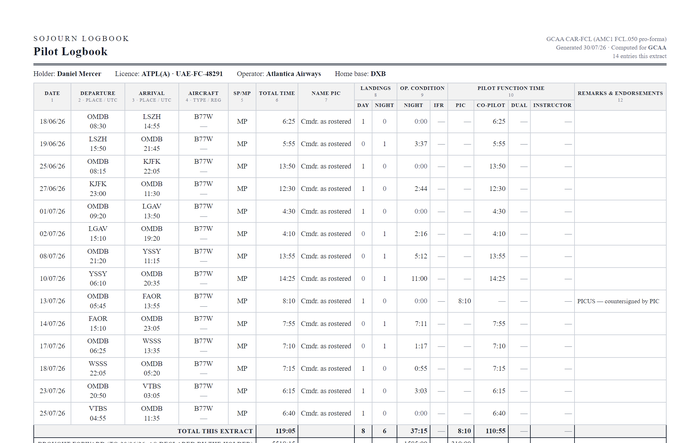Click the date 25/07/26
Screen dimensions: 700x443
(52, 413)
